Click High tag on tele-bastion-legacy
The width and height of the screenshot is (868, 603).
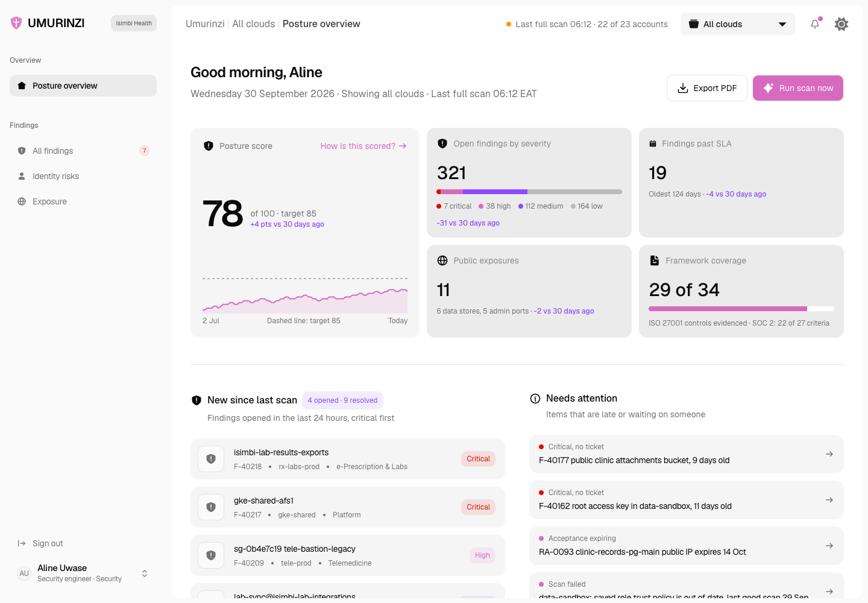(482, 555)
